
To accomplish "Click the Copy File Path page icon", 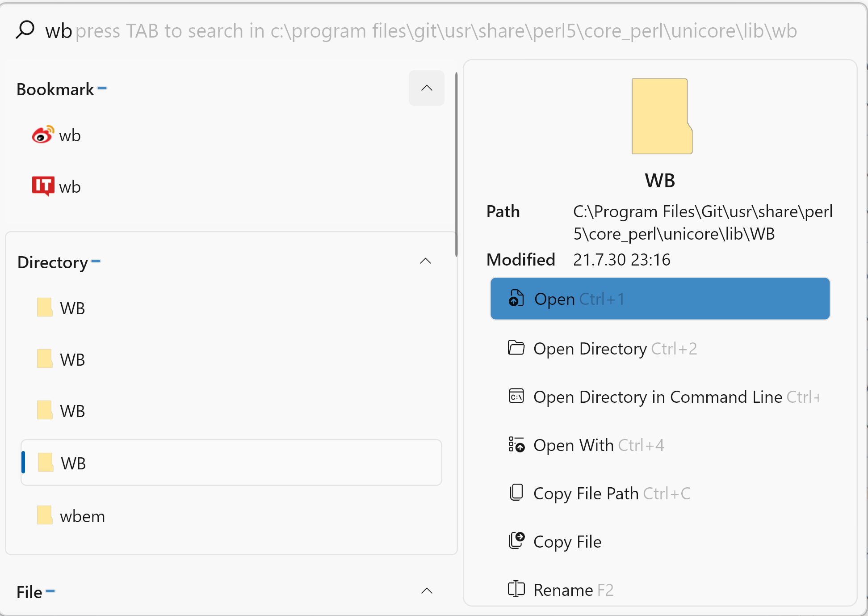I will coord(516,493).
